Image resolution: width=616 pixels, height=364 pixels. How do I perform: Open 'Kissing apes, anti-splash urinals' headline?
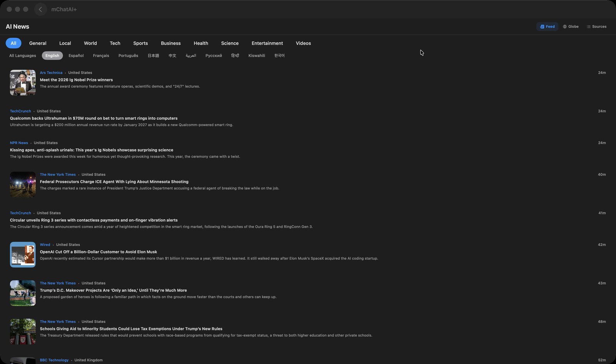[x=92, y=150]
